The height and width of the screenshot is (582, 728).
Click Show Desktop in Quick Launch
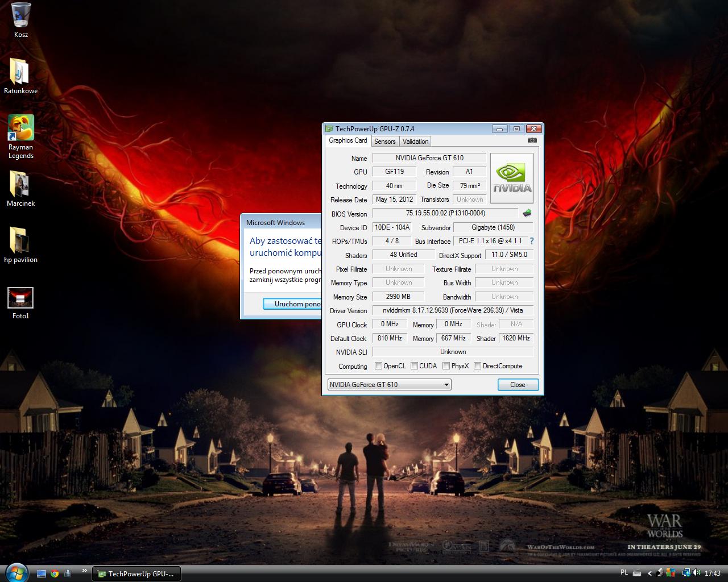coord(41,573)
